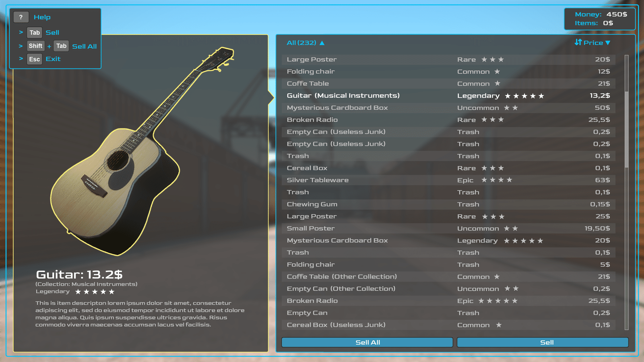Select the Silver Tableware row
This screenshot has height=362, width=644.
(448, 180)
